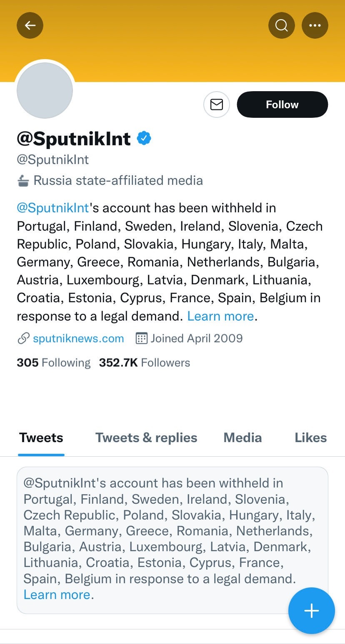The width and height of the screenshot is (345, 644).
Task: Click the Russia state-affiliated media podium icon
Action: point(23,180)
